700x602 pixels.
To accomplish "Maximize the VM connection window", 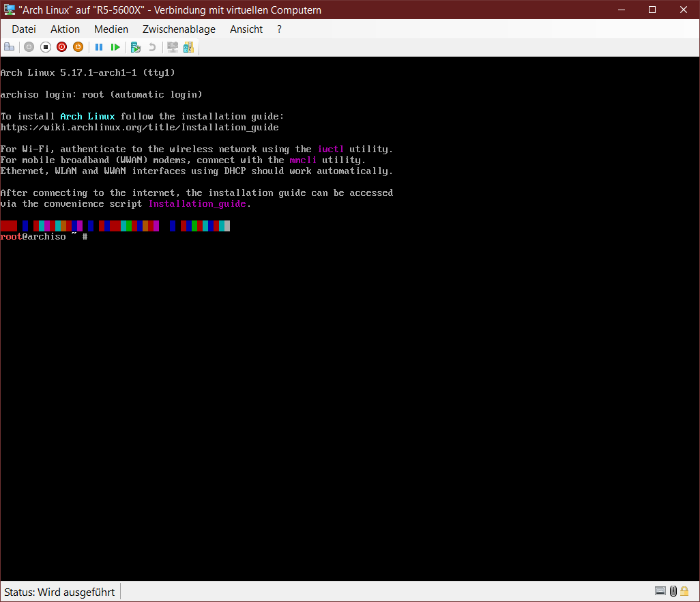I will [x=652, y=10].
